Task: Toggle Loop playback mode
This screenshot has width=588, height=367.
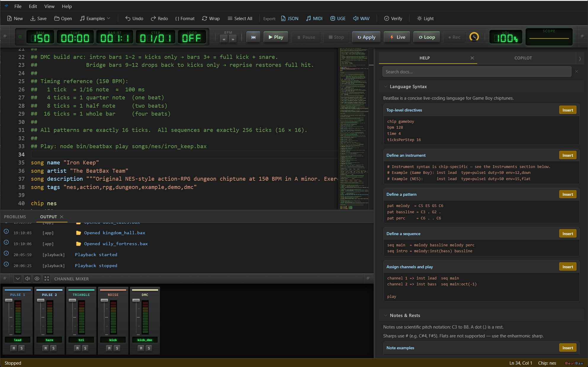Action: pos(427,37)
